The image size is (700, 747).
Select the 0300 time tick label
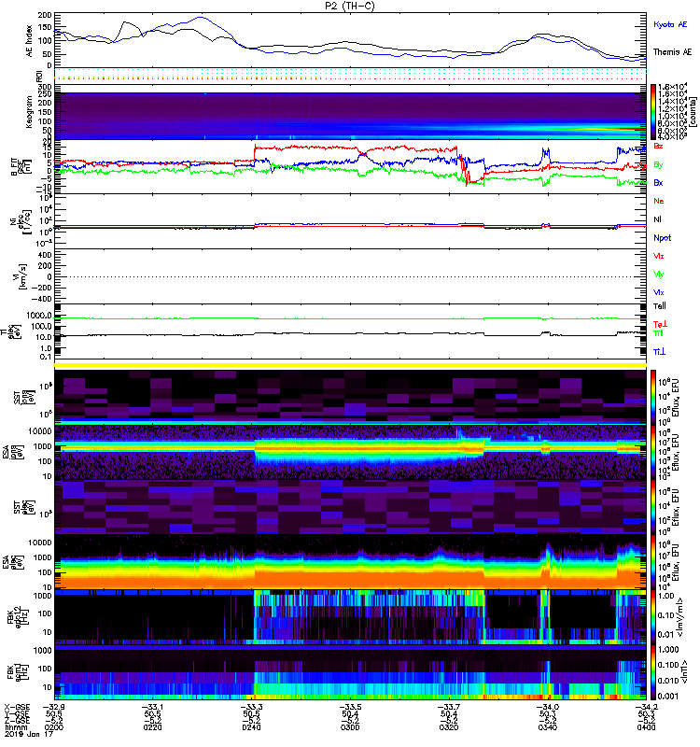(x=350, y=727)
